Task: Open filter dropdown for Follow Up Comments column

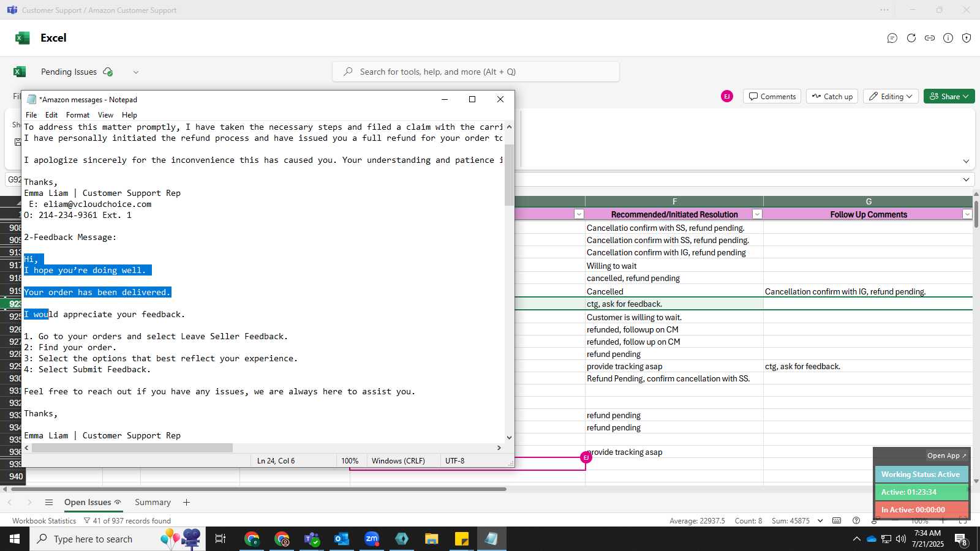Action: (967, 214)
